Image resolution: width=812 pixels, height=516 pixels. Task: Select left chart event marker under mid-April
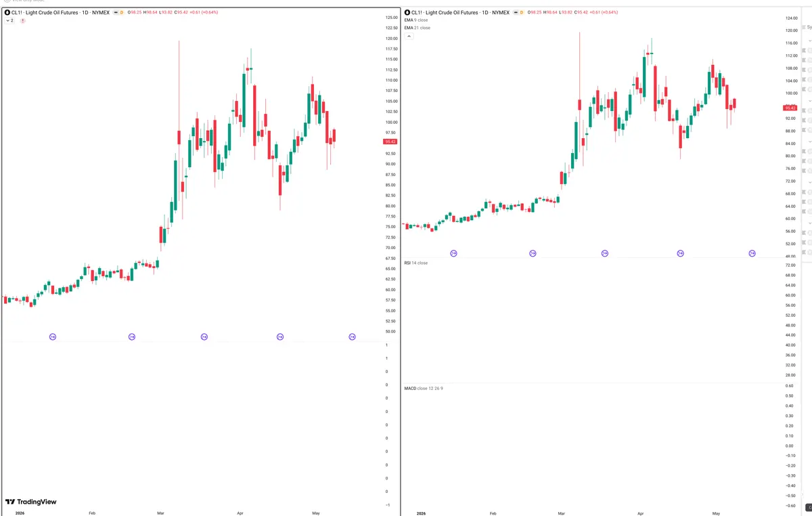point(280,337)
